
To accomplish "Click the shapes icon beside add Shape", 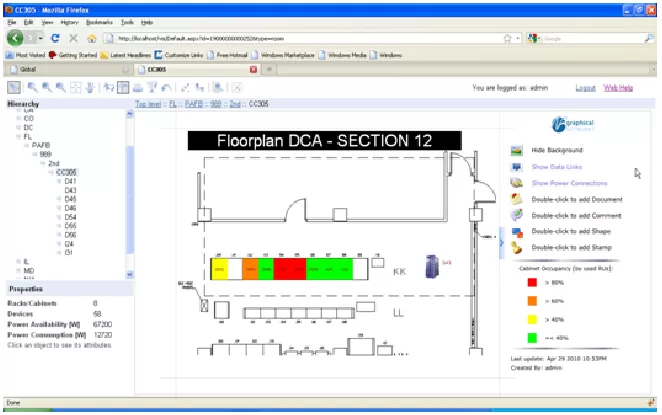I will [517, 232].
